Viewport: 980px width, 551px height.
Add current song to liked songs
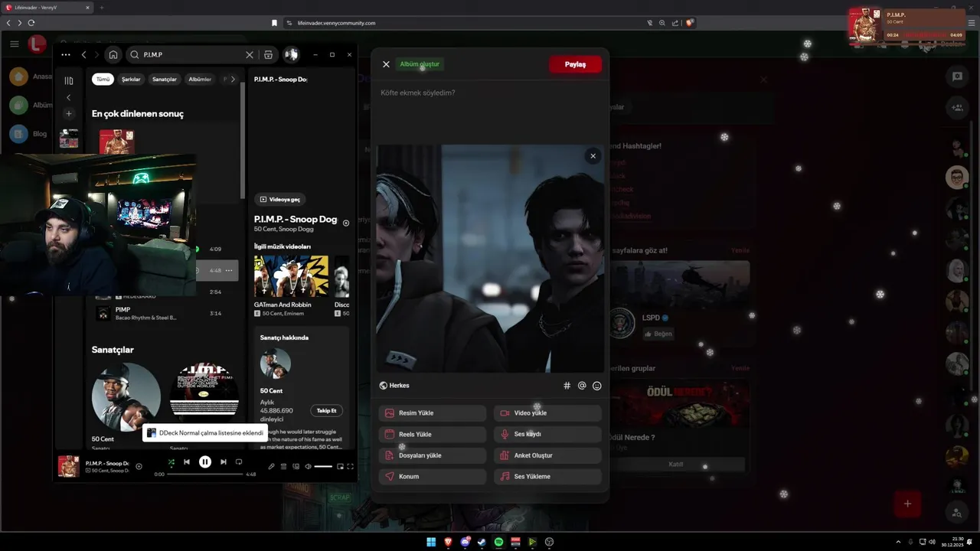[x=139, y=466]
